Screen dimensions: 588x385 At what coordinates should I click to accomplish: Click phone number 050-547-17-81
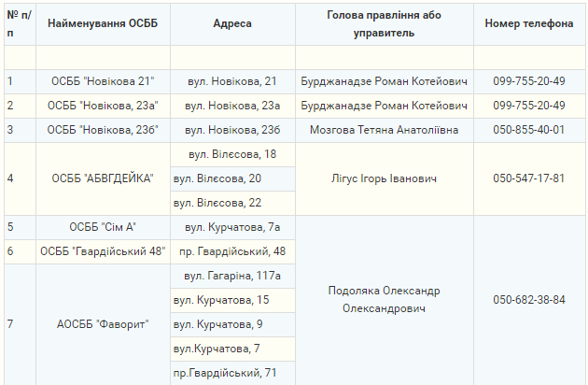tap(529, 178)
